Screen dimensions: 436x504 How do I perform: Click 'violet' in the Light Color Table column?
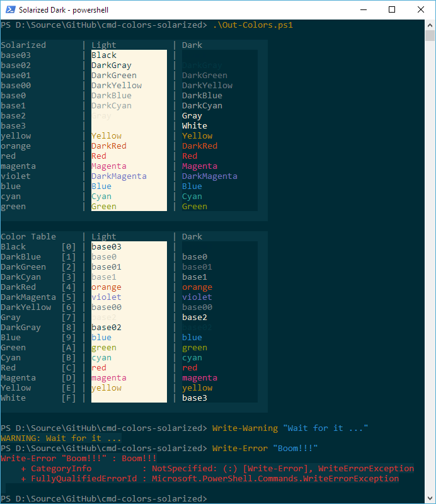coord(106,297)
